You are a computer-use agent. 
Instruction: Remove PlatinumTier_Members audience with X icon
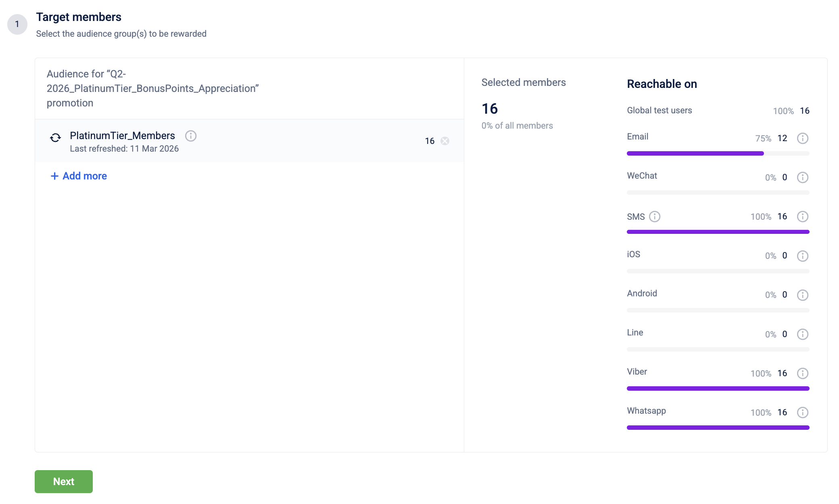[445, 141]
